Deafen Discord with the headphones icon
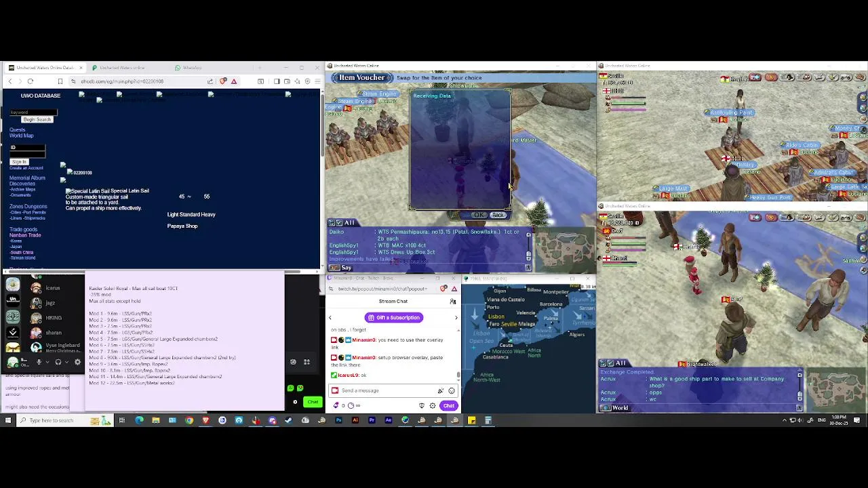 (x=58, y=362)
